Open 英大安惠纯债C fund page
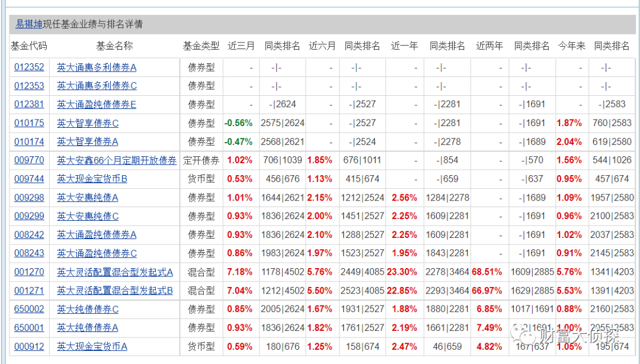This screenshot has width=640, height=364. pyautogui.click(x=88, y=216)
